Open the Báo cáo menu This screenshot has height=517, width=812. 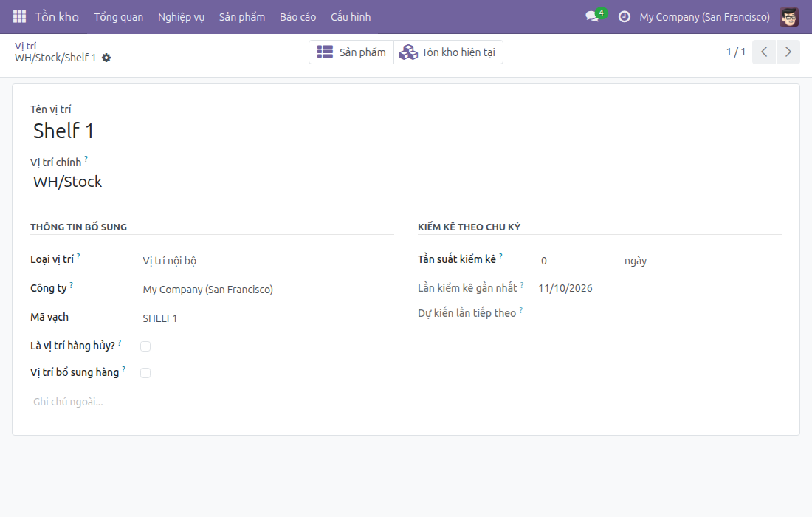click(297, 16)
